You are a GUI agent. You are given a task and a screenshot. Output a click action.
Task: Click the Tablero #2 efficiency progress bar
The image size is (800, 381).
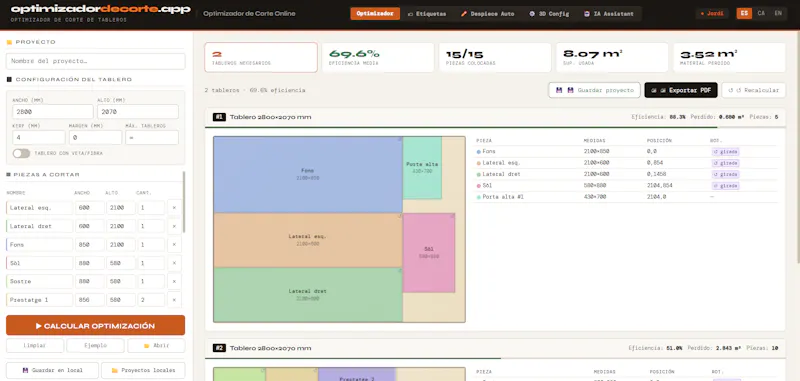click(x=495, y=358)
